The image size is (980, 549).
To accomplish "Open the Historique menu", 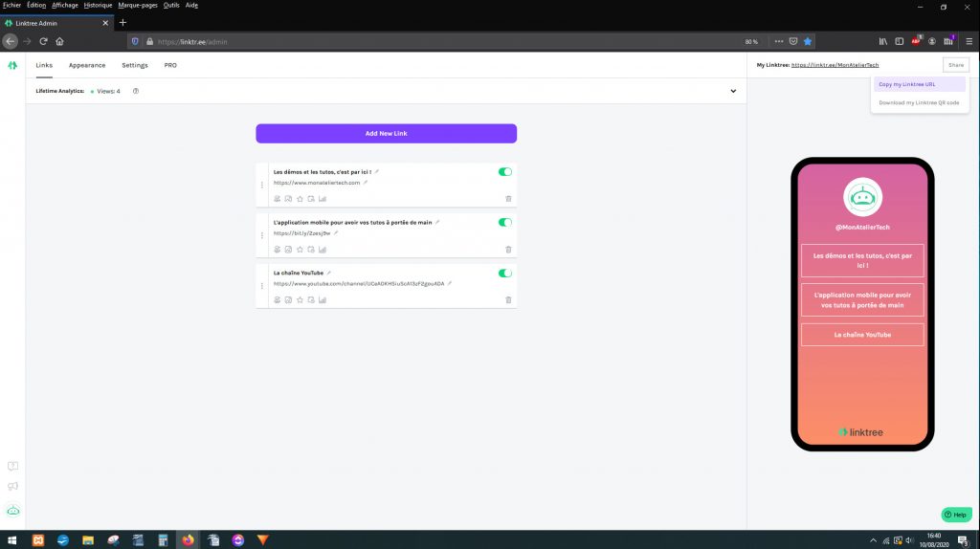I will point(99,5).
